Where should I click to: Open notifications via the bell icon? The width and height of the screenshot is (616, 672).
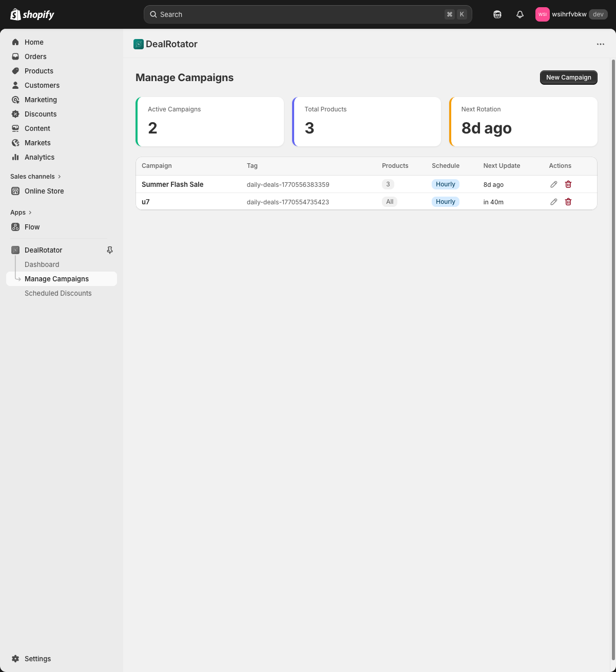click(x=520, y=14)
